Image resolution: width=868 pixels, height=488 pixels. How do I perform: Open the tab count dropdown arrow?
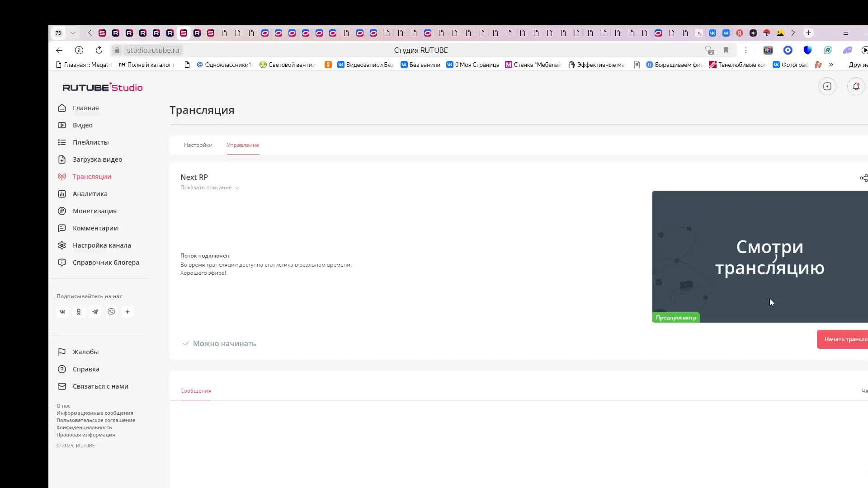coord(73,33)
